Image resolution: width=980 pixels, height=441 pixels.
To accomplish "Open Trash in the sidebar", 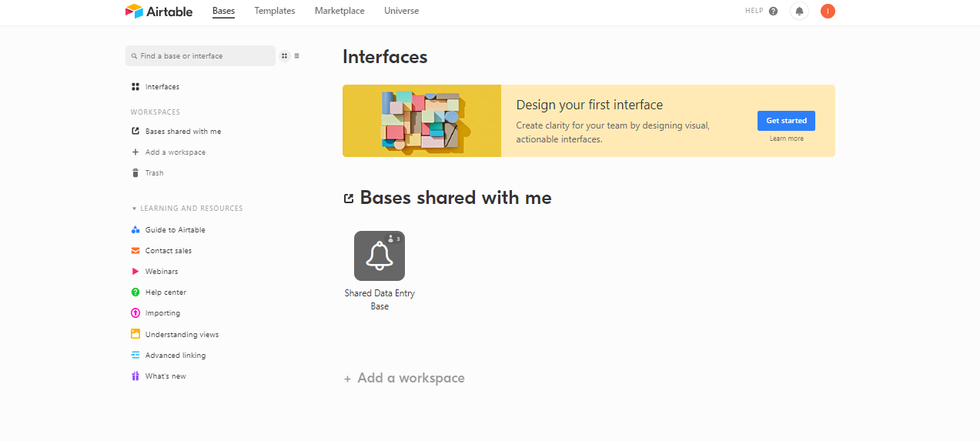I will click(x=154, y=173).
